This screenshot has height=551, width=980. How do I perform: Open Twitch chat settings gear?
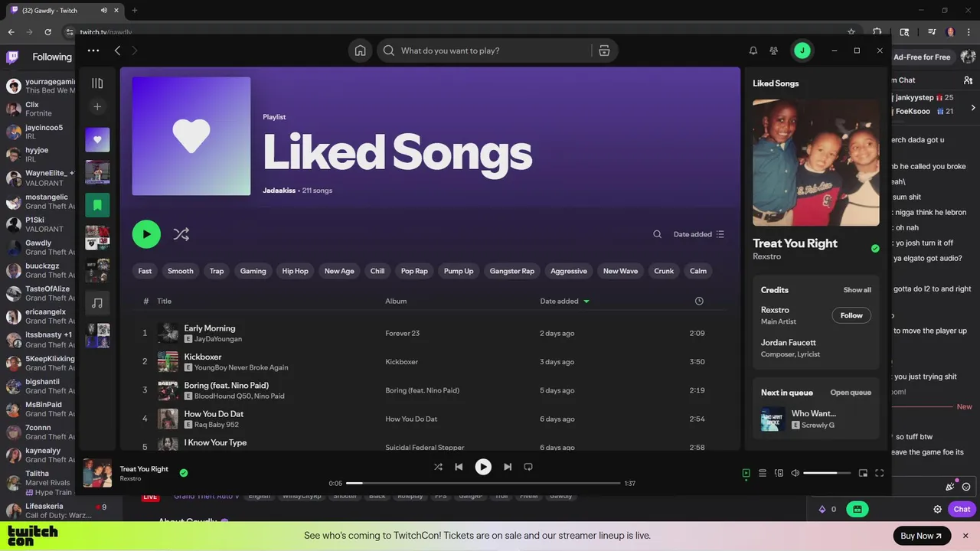pos(937,509)
